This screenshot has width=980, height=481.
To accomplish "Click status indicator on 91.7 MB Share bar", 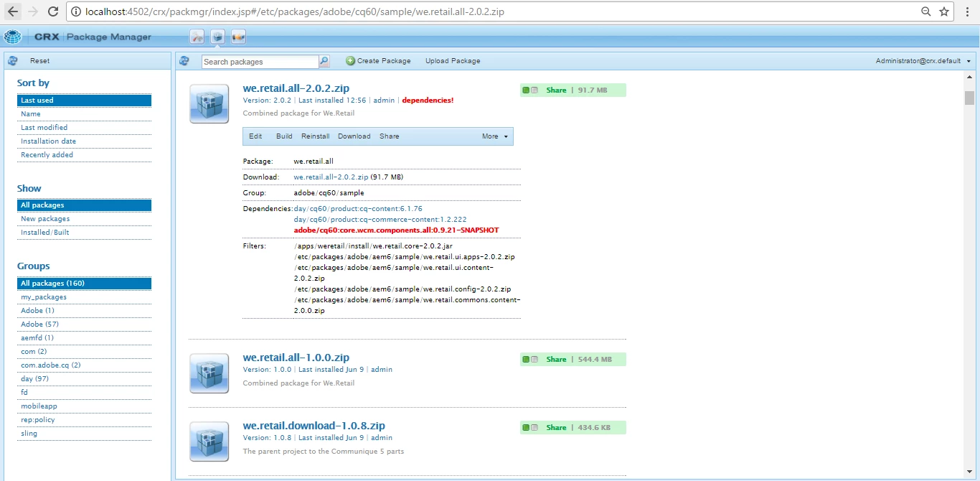I will coord(530,90).
